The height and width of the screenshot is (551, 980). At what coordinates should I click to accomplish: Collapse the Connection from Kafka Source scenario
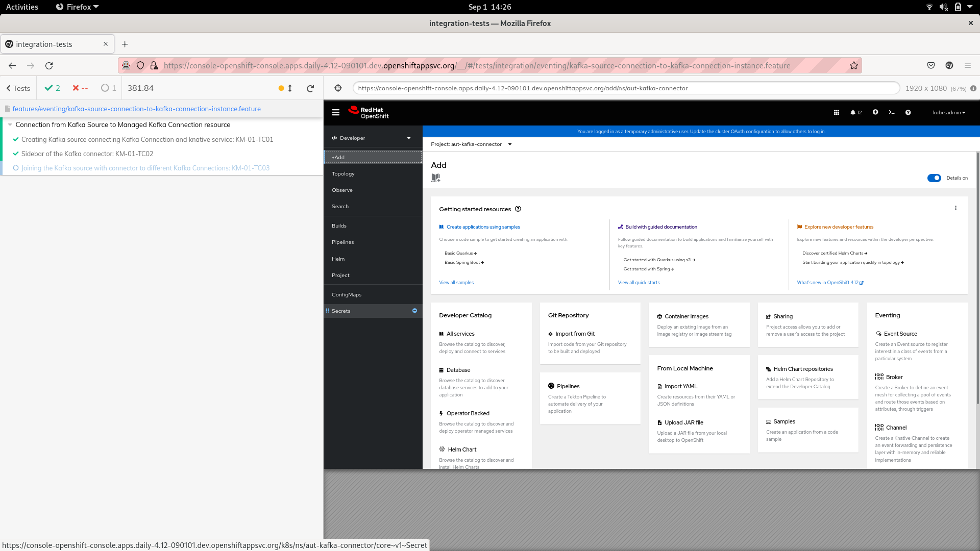click(9, 124)
